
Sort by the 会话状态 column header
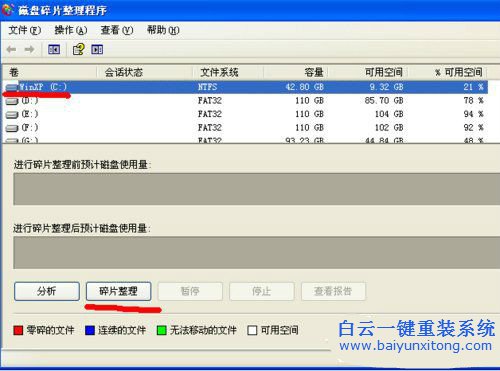[x=145, y=72]
